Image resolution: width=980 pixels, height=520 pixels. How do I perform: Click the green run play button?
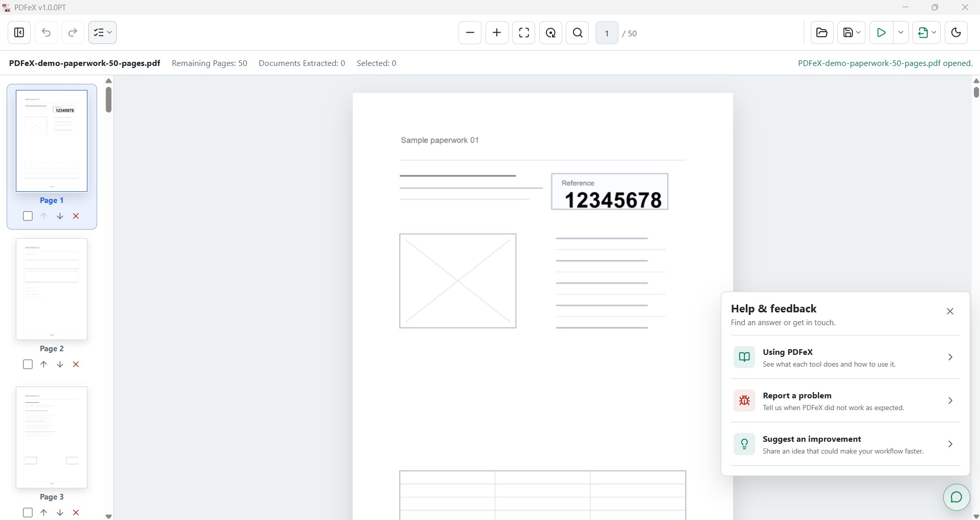[881, 33]
